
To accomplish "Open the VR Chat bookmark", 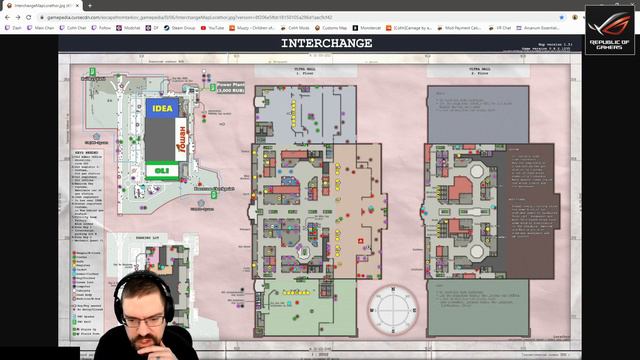I will pos(500,28).
